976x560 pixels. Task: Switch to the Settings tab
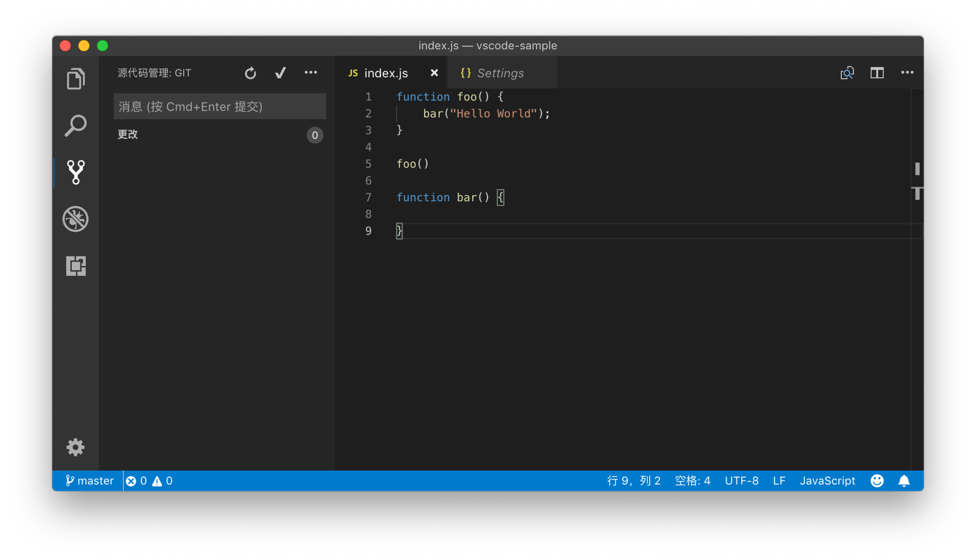point(500,73)
